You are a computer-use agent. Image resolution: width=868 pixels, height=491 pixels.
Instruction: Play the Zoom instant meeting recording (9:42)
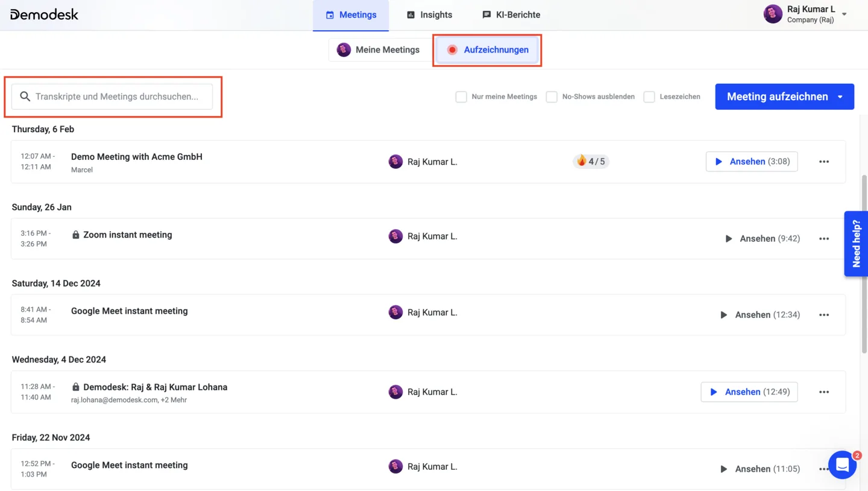tap(763, 239)
